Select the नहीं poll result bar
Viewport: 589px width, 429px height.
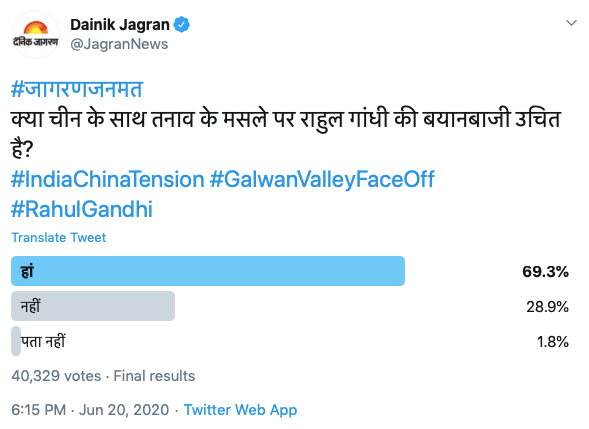(93, 306)
